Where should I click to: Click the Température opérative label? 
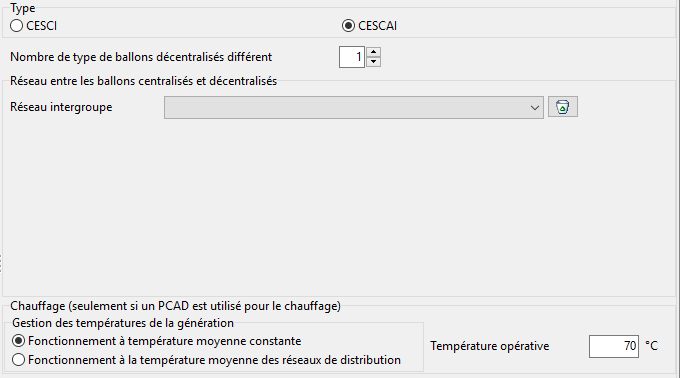(x=490, y=346)
